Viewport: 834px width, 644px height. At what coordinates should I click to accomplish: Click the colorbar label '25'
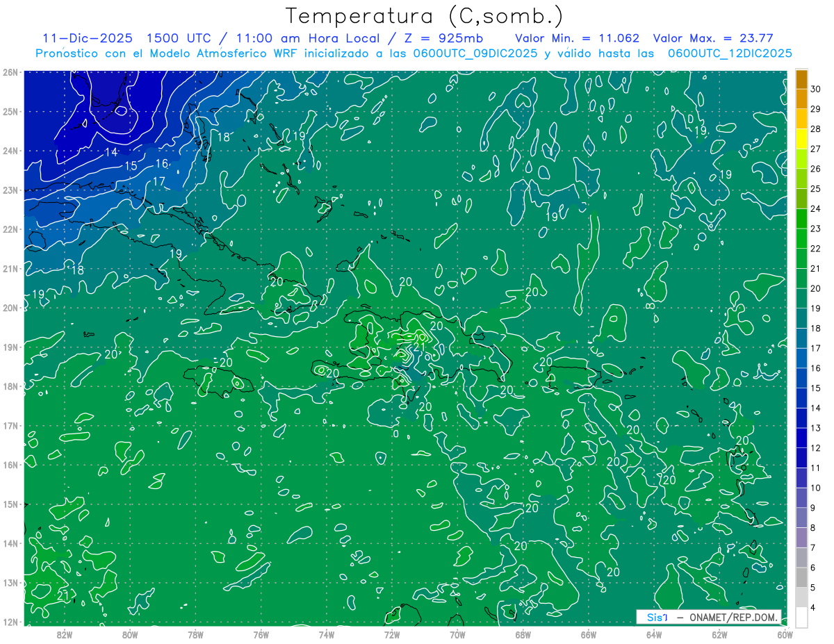tap(815, 188)
